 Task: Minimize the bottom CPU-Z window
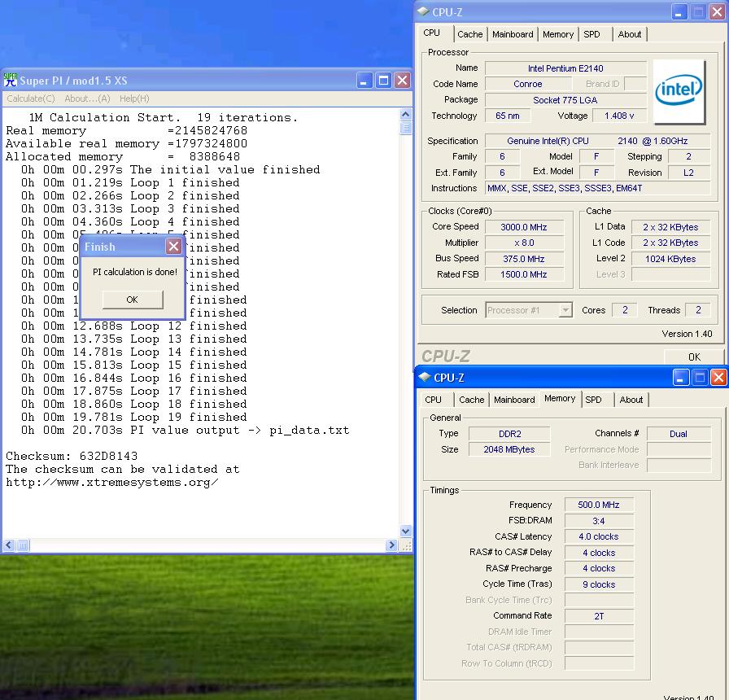point(681,378)
